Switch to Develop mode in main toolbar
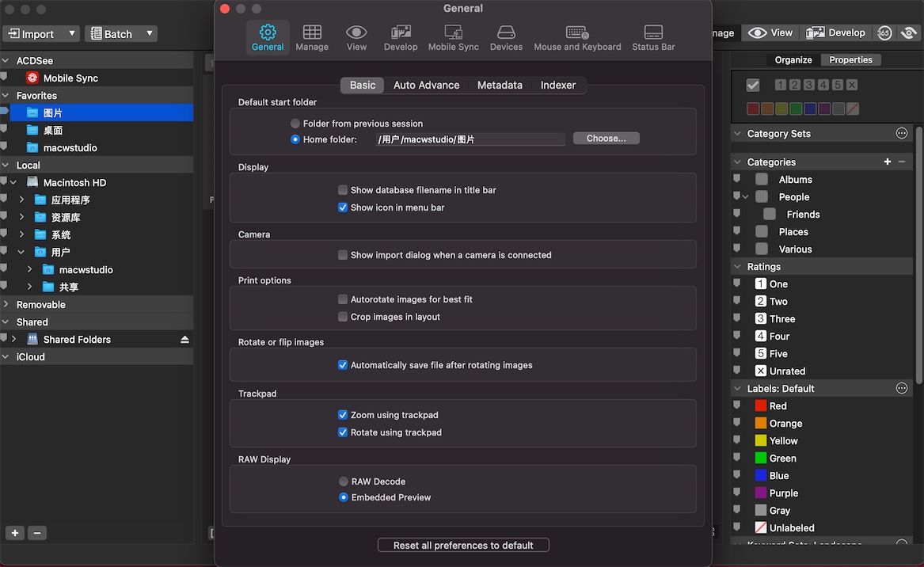The width and height of the screenshot is (924, 567). pyautogui.click(x=835, y=33)
